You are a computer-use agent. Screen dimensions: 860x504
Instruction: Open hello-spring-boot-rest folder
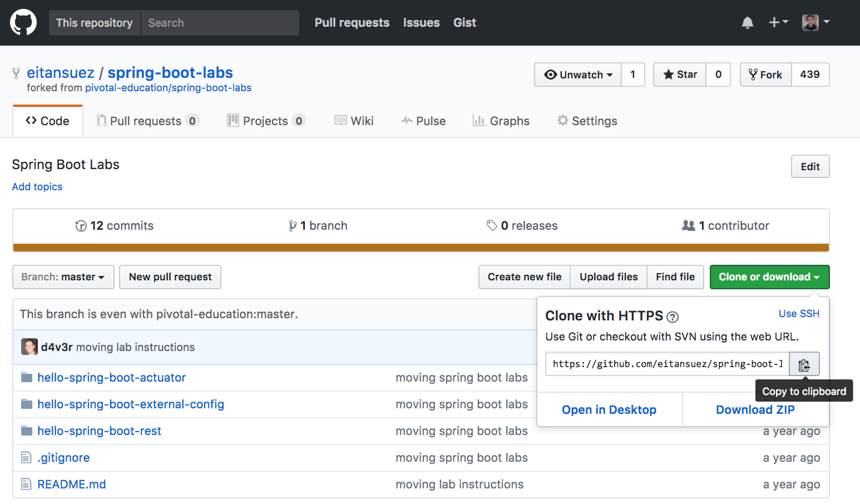(100, 431)
